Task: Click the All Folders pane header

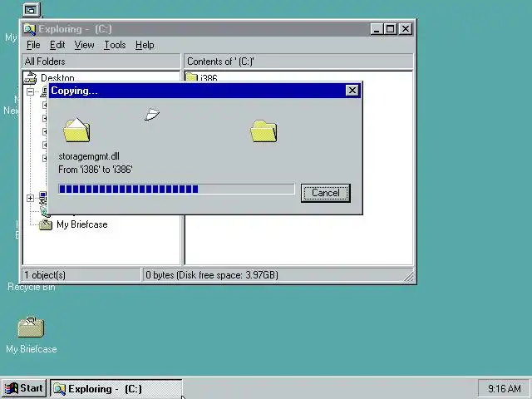Action: [101, 62]
